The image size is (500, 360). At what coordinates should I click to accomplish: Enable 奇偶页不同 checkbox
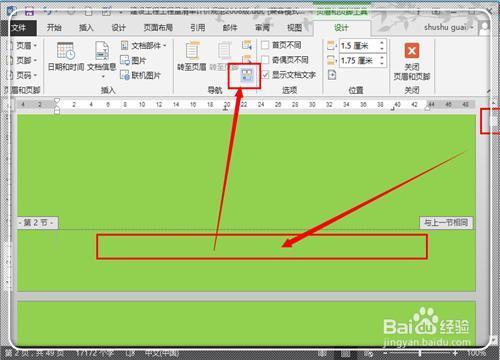point(265,60)
